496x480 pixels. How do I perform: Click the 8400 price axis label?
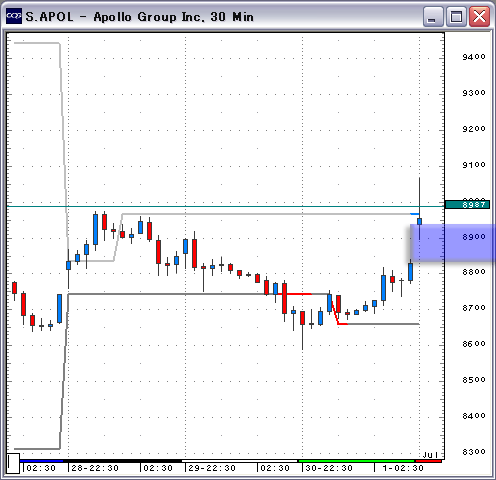474,416
